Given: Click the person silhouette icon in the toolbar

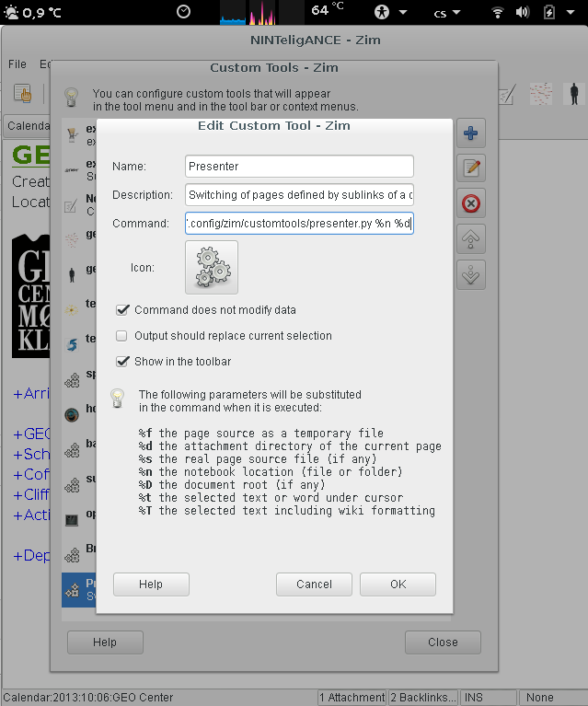Looking at the screenshot, I should coord(574,93).
